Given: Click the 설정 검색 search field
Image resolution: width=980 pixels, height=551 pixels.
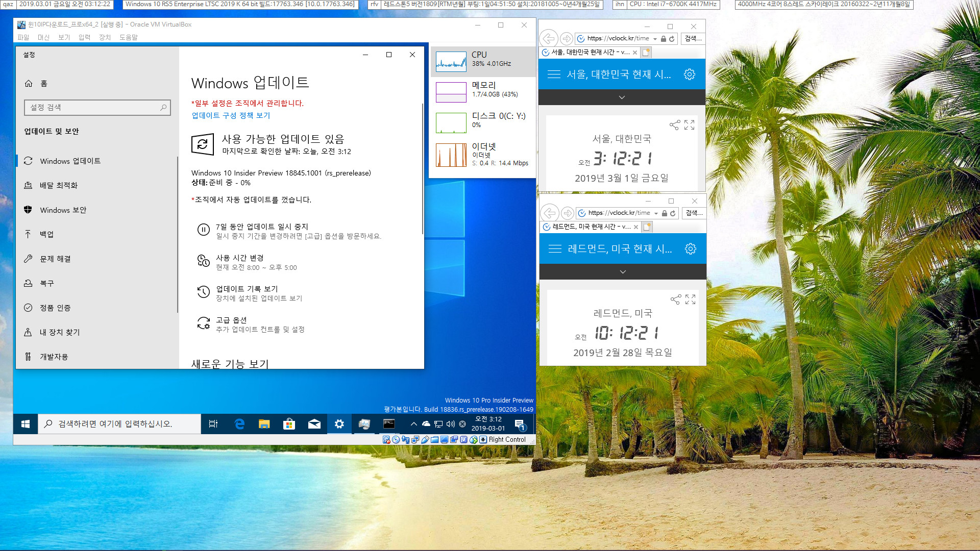Looking at the screenshot, I should pos(97,107).
